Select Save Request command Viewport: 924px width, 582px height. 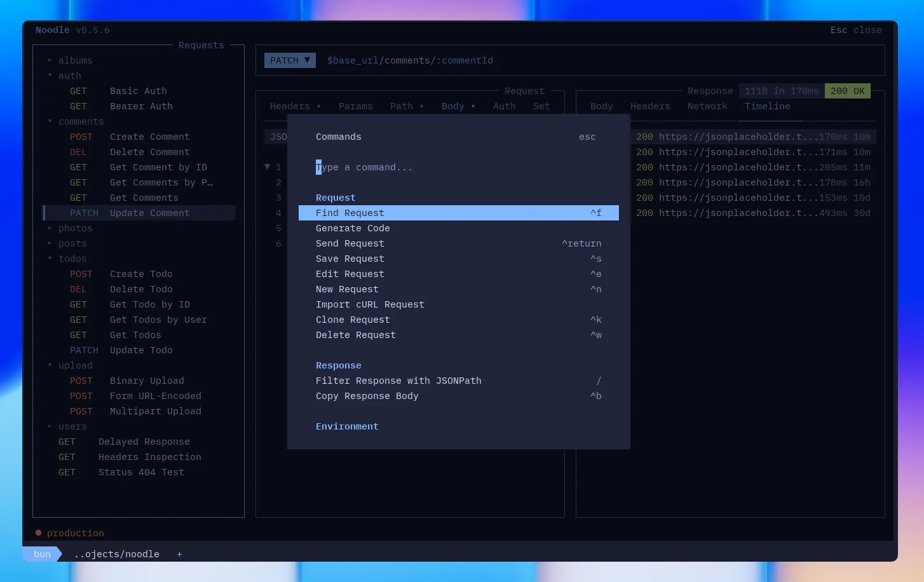[x=459, y=259]
